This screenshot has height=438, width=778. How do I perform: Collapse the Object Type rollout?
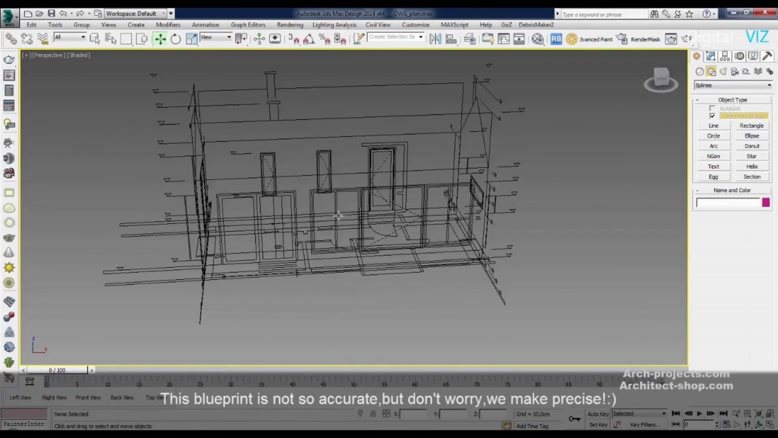coord(733,100)
